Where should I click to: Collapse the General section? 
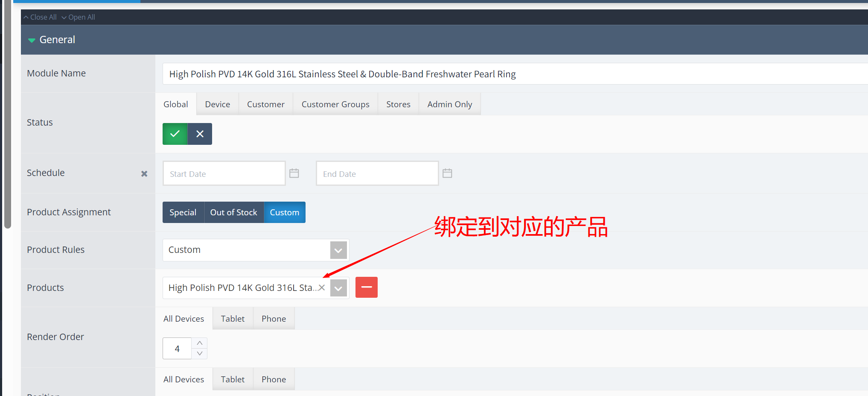tap(32, 40)
